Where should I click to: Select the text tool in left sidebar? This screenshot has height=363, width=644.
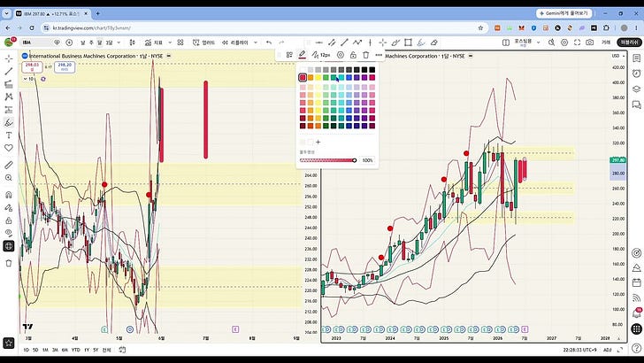[x=9, y=135]
